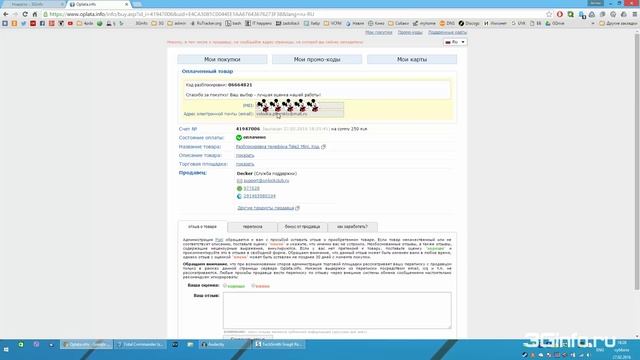
Task: Click the top 'Подарочные карты' header link
Action: (x=447, y=32)
